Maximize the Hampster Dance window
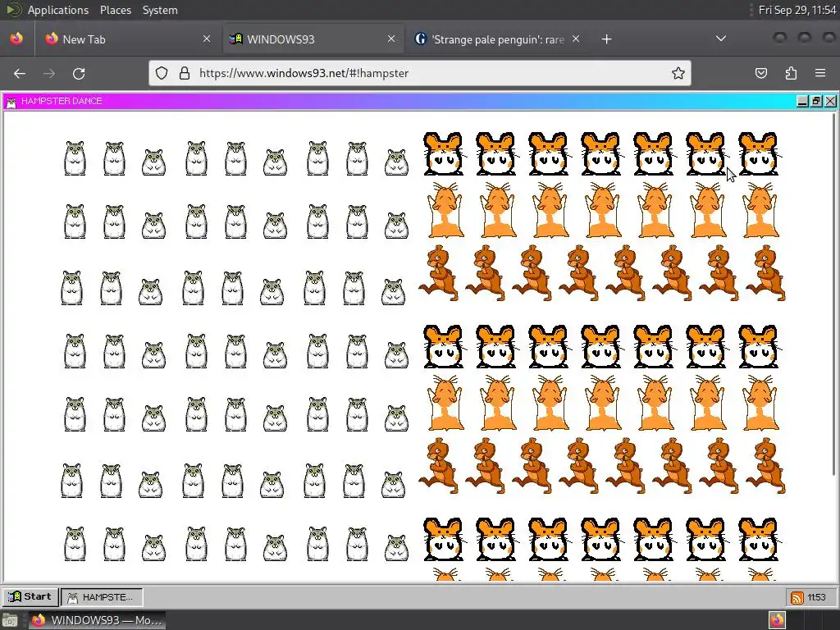 816,101
